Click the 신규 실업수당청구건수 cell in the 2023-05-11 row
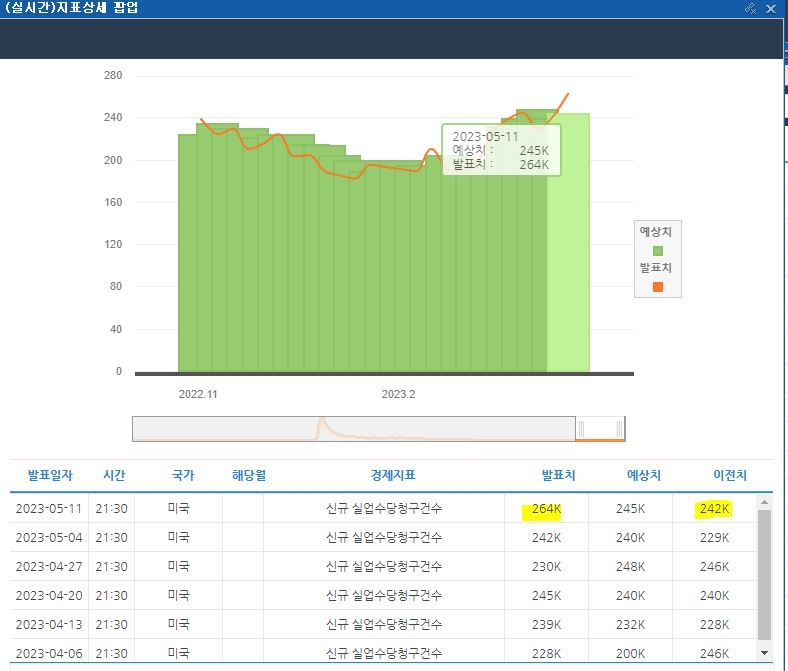788x671 pixels. click(x=384, y=509)
